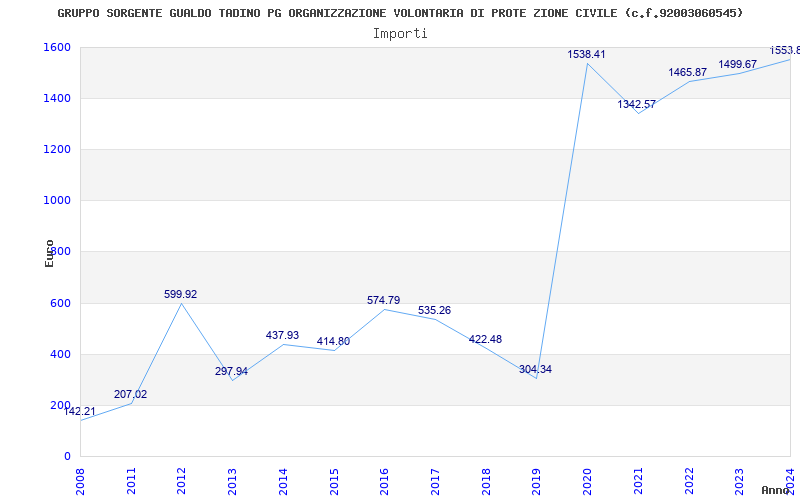
Task: Click the x-axis year 2013
Action: [x=233, y=482]
